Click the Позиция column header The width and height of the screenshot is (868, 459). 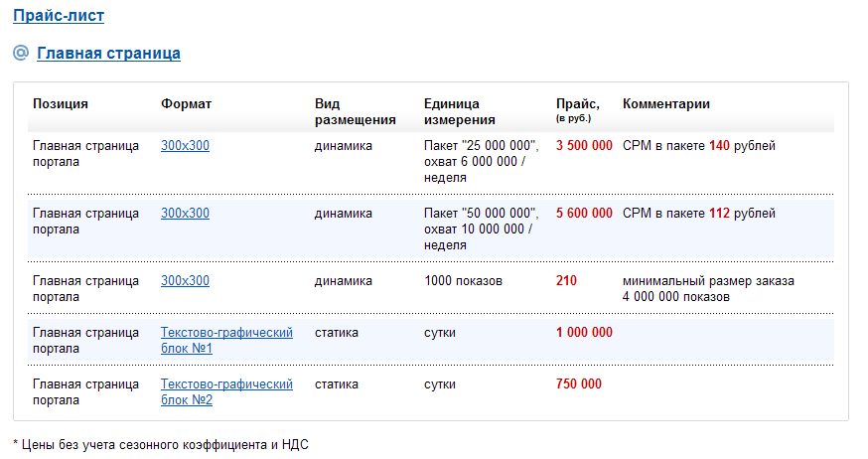[x=61, y=104]
